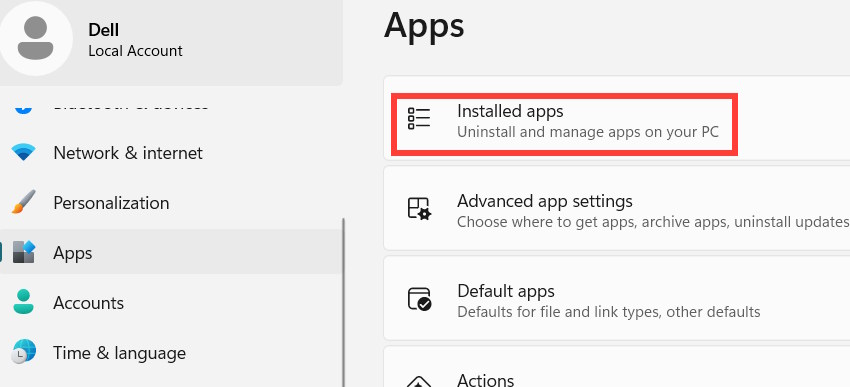Select Apps in the sidebar
The height and width of the screenshot is (387, 850).
click(171, 253)
